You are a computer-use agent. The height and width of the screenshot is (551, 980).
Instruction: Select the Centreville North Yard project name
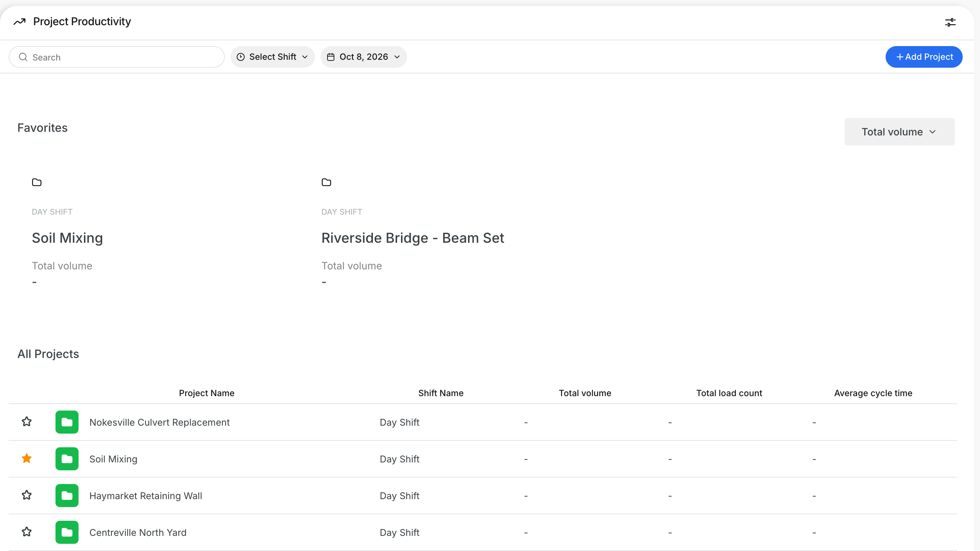click(138, 533)
